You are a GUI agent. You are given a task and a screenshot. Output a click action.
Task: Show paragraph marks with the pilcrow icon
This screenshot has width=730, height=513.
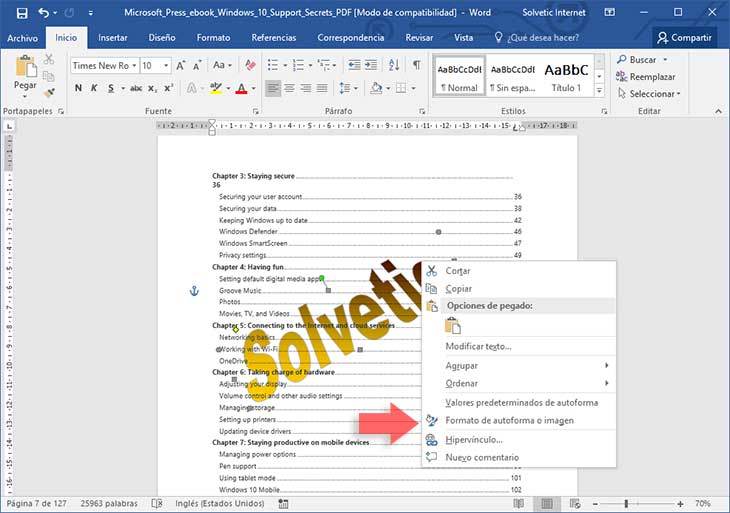coord(417,65)
